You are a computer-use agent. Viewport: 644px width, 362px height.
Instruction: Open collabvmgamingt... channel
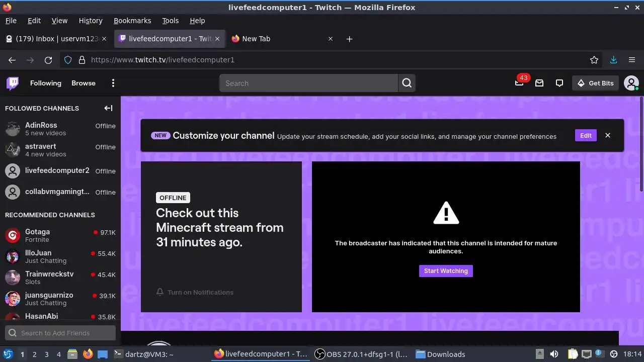tap(60, 192)
